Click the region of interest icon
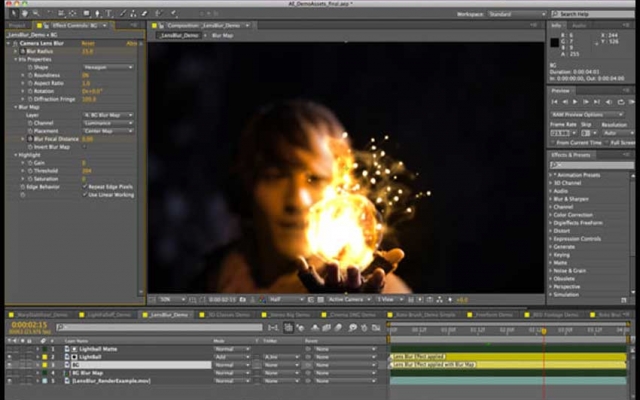The width and height of the screenshot is (640, 400). click(311, 300)
